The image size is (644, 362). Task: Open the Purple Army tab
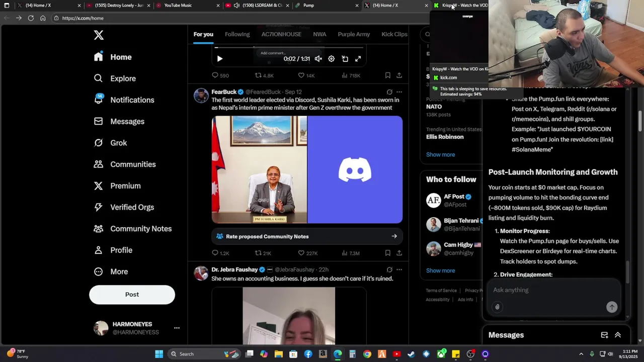(x=354, y=34)
